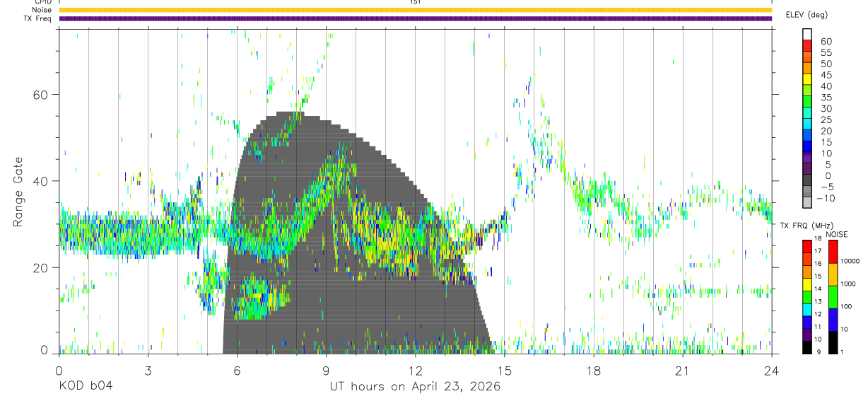Click the x-axis hour label 21
The width and height of the screenshot is (868, 401).
tap(682, 371)
